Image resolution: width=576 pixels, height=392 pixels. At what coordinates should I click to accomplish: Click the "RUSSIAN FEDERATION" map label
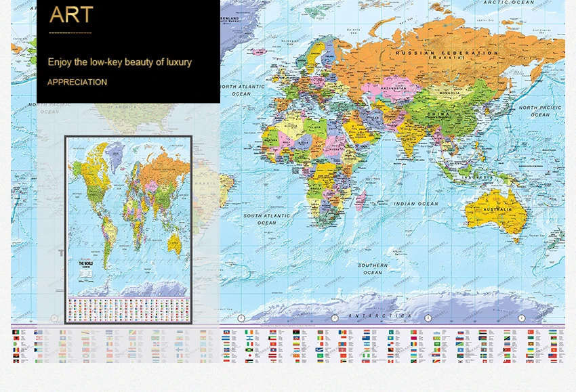[447, 53]
